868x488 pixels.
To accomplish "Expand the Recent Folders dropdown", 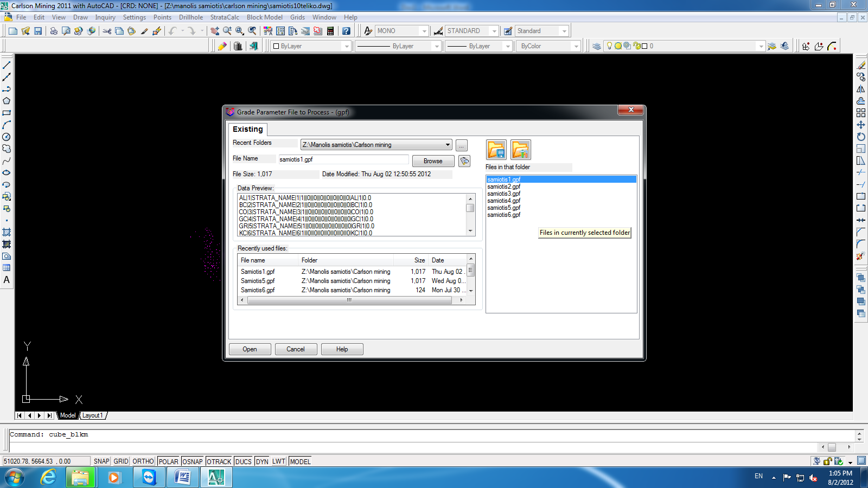I will coord(448,145).
